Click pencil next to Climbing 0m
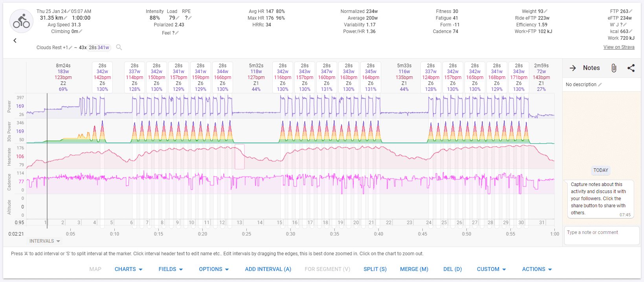Screen dimensions: 644x282 [81, 31]
